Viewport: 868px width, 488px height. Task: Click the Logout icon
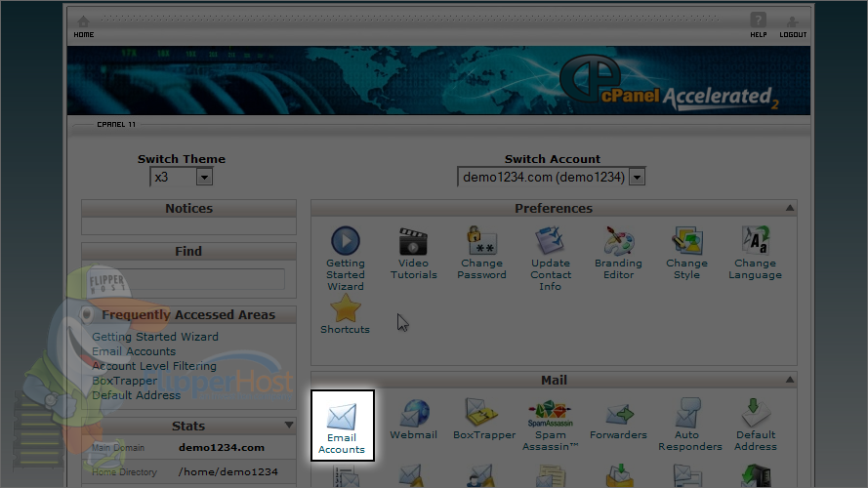click(x=793, y=26)
